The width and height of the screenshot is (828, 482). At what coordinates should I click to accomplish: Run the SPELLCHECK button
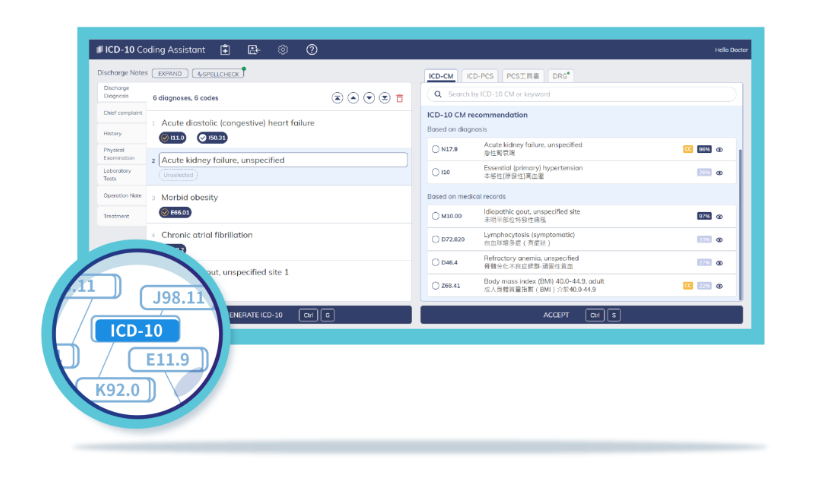(x=218, y=73)
